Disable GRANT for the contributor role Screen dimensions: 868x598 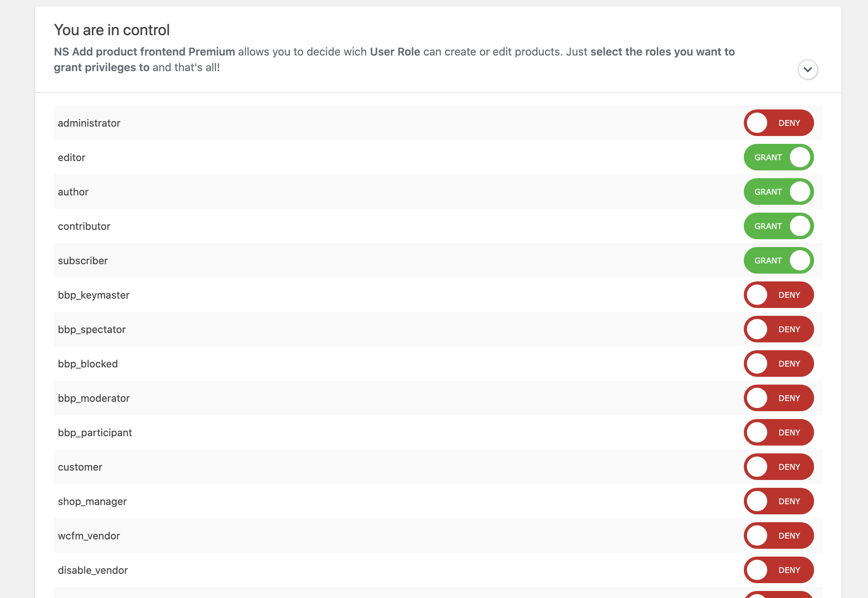tap(779, 226)
